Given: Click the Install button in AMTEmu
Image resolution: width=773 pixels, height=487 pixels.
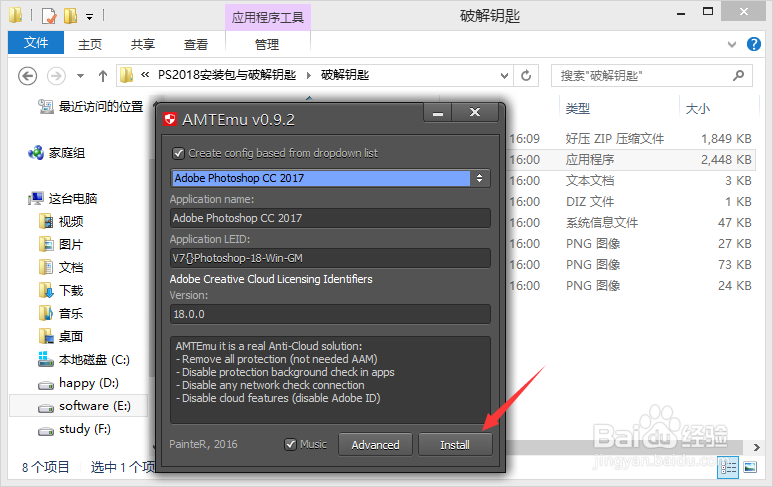Looking at the screenshot, I should pyautogui.click(x=455, y=445).
